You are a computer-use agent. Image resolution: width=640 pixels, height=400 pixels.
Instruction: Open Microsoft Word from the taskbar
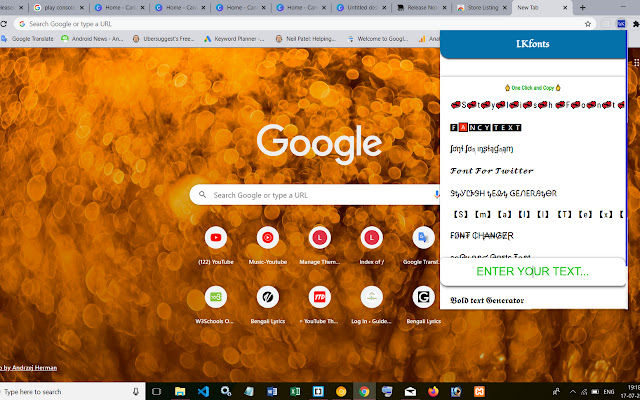coord(272,391)
